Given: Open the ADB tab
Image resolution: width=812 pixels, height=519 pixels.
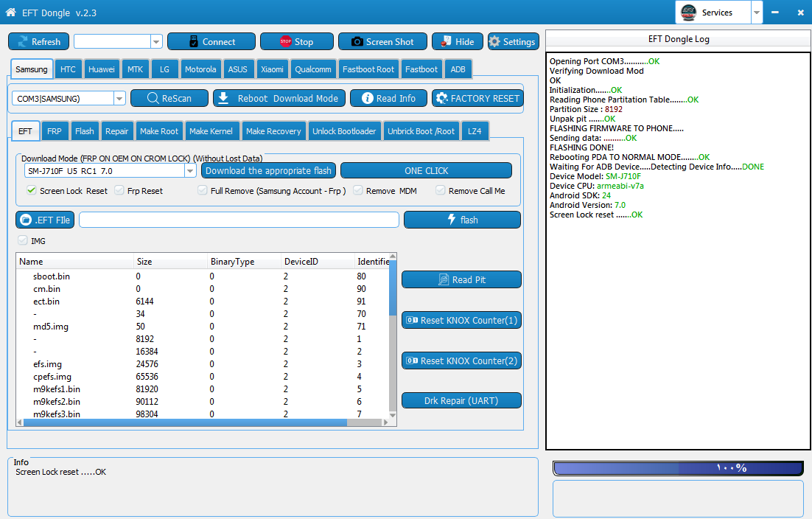Looking at the screenshot, I should coord(458,69).
